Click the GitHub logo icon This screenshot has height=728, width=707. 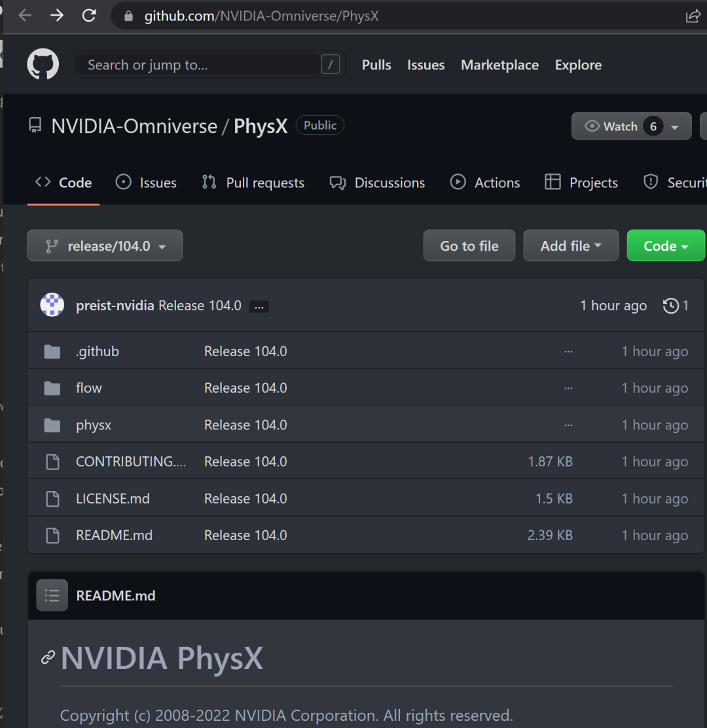tap(43, 64)
